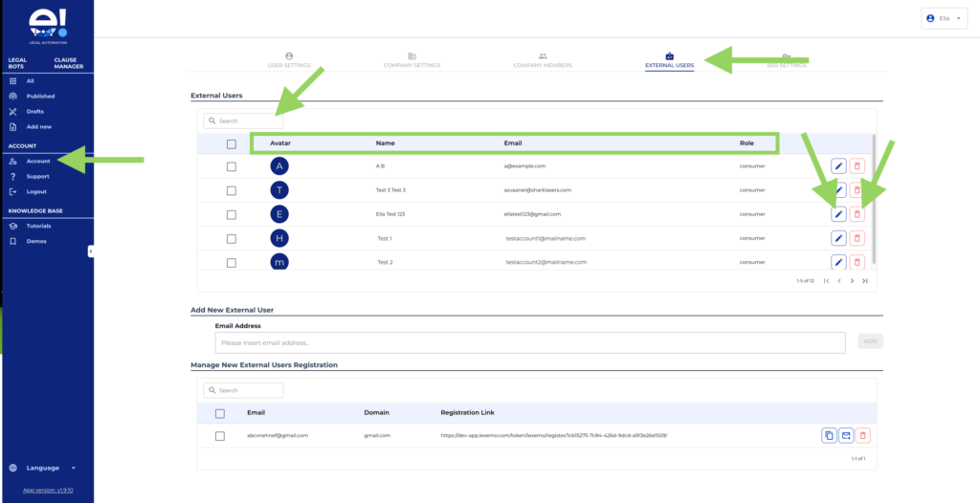Edit user Test 2
980x503 pixels.
838,262
